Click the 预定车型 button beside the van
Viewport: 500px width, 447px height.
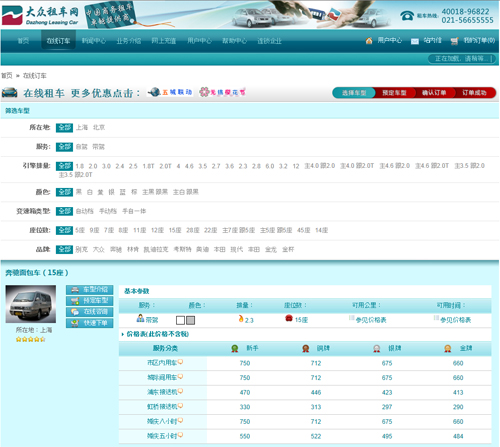[90, 301]
